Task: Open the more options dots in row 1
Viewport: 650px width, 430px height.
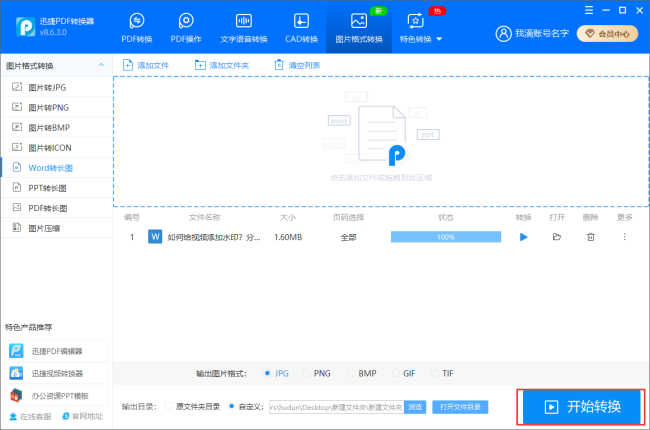Action: pyautogui.click(x=624, y=237)
